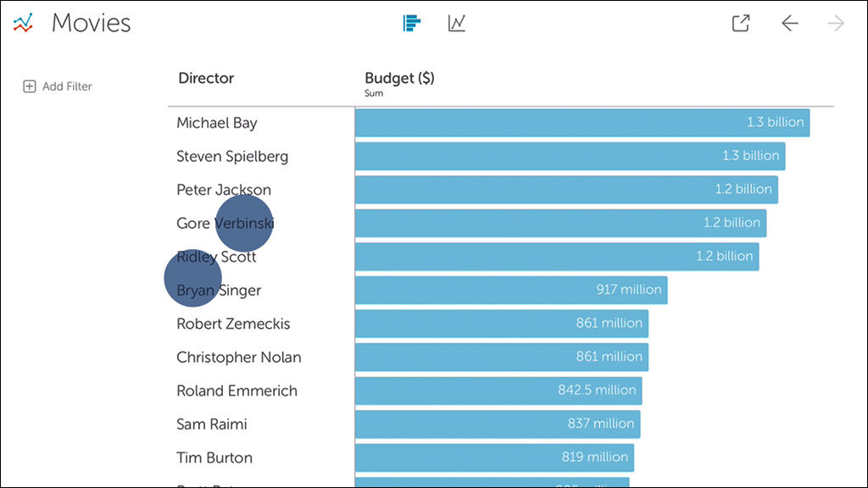Go forward with the right arrow

(x=836, y=23)
